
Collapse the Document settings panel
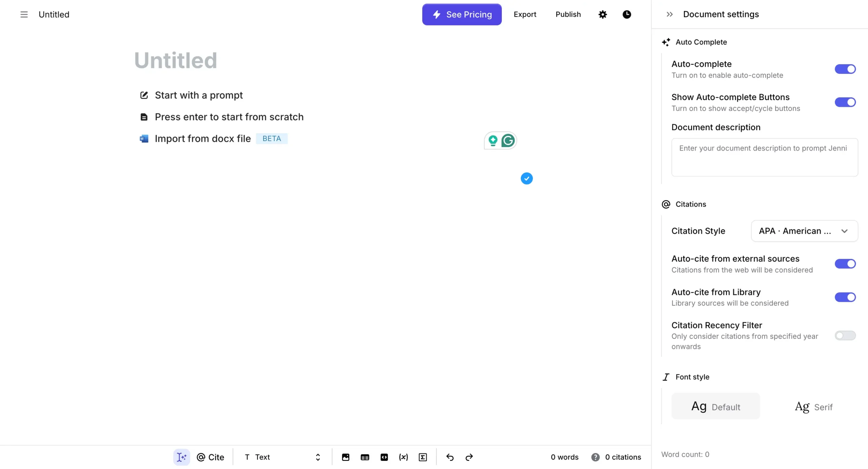669,14
